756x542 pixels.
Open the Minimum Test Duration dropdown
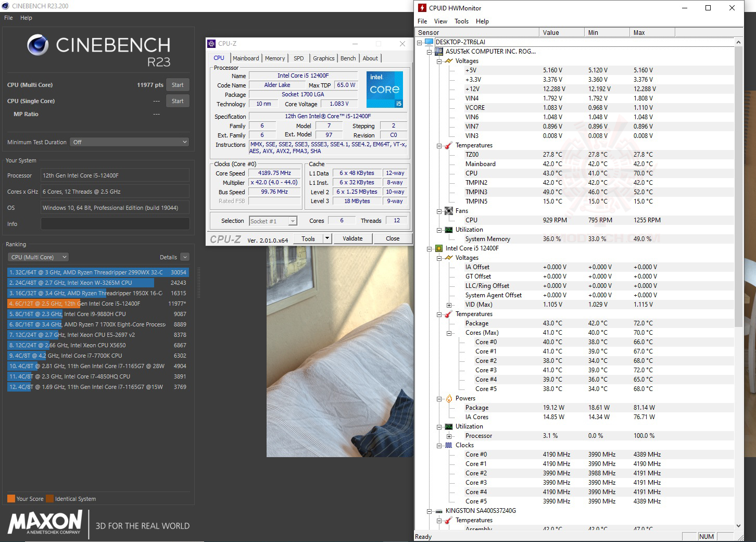[x=129, y=142]
